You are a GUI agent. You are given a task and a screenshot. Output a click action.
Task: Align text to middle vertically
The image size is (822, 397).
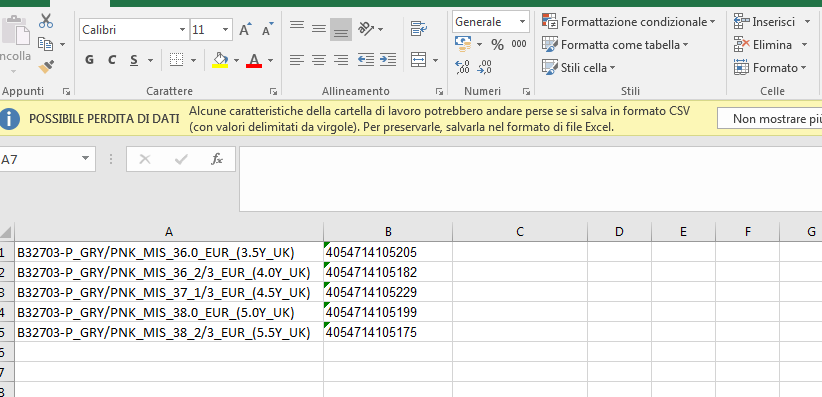point(319,29)
